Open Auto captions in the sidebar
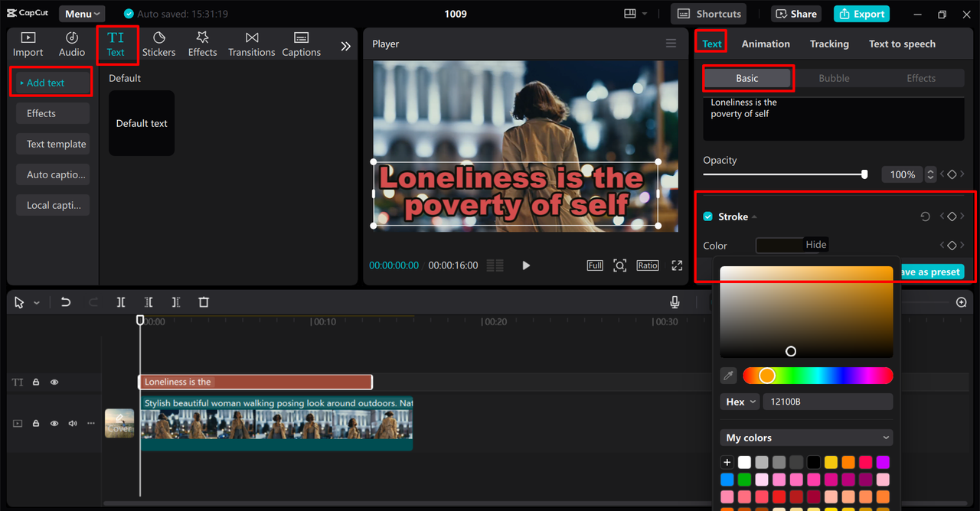Image resolution: width=980 pixels, height=511 pixels. click(52, 174)
